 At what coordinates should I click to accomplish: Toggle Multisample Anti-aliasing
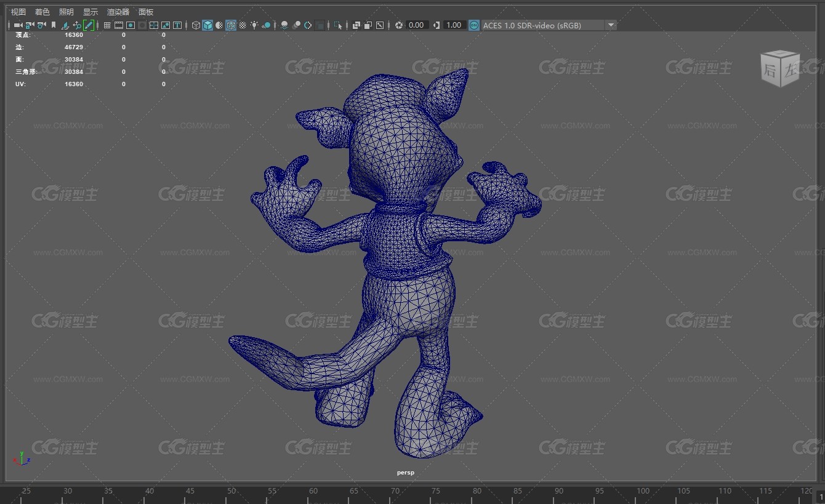(308, 25)
